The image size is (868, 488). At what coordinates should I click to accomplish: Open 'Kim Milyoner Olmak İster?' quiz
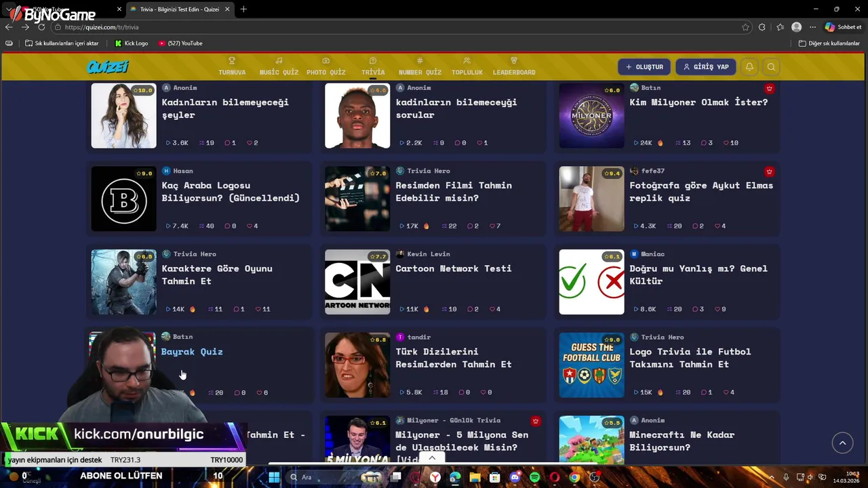(x=698, y=102)
